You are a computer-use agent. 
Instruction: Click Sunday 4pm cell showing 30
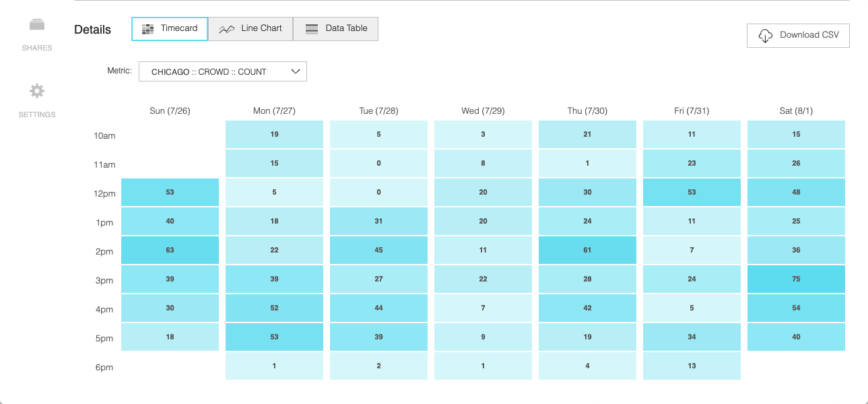tap(170, 308)
